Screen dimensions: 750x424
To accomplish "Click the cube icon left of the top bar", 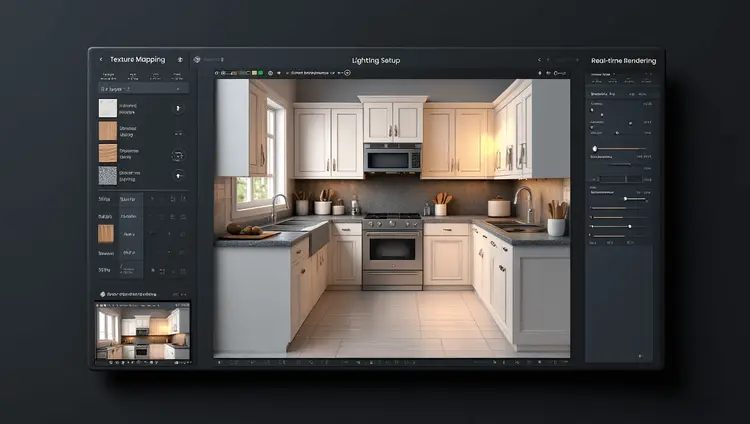I will 197,60.
